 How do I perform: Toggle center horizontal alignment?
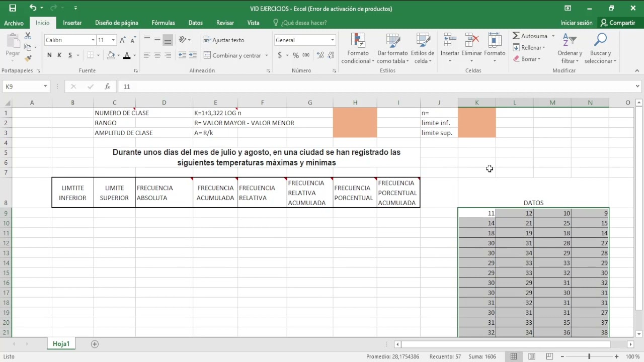pos(157,55)
